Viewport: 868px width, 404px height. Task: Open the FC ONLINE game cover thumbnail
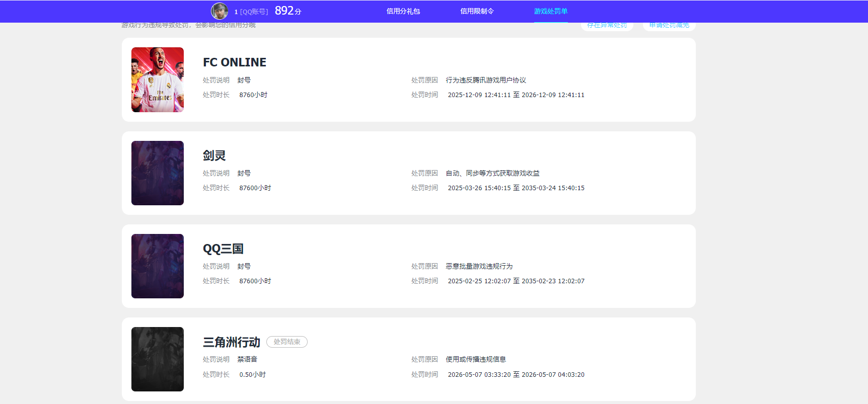coord(158,79)
